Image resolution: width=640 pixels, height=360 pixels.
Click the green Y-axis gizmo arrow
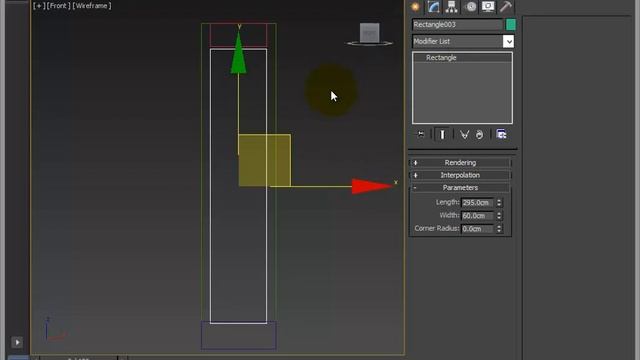(238, 53)
